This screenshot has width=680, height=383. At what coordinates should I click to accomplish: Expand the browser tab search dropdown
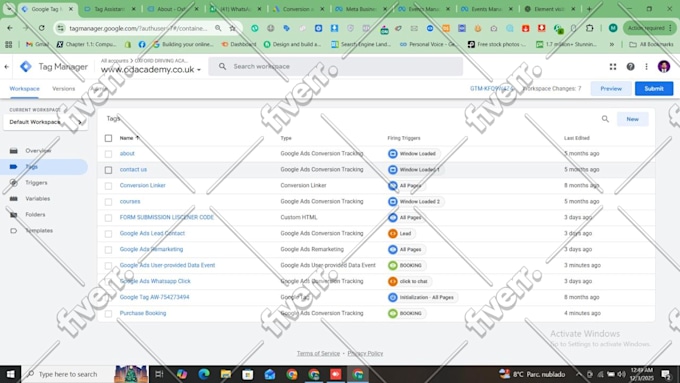tap(9, 9)
